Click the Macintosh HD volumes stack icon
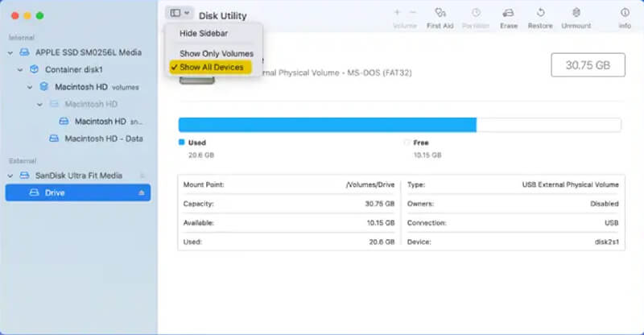The height and width of the screenshot is (335, 644). pyautogui.click(x=44, y=87)
